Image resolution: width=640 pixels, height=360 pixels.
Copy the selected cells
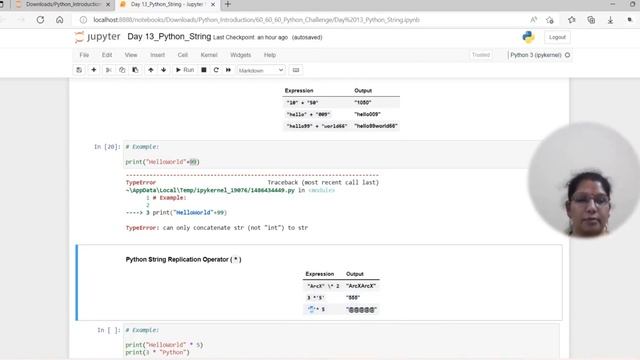pos(122,70)
